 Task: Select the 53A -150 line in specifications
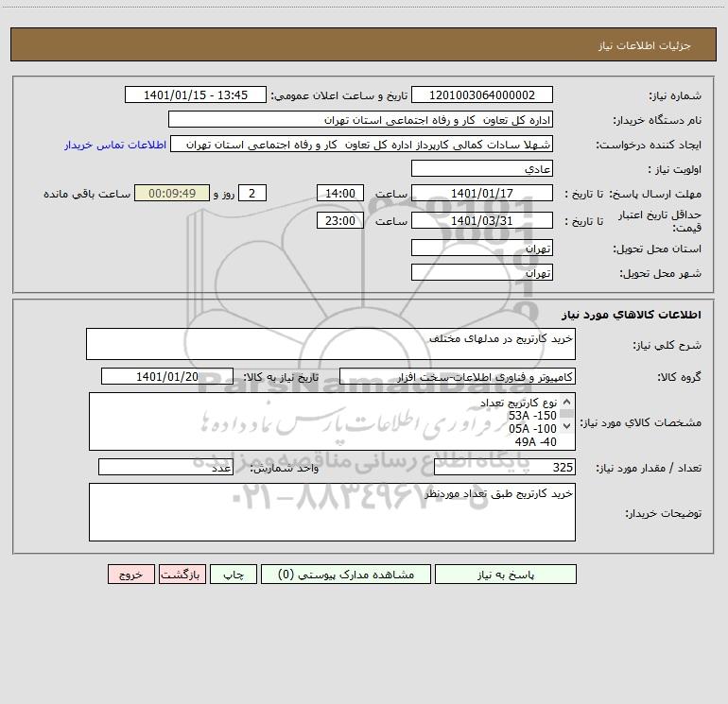(x=532, y=416)
